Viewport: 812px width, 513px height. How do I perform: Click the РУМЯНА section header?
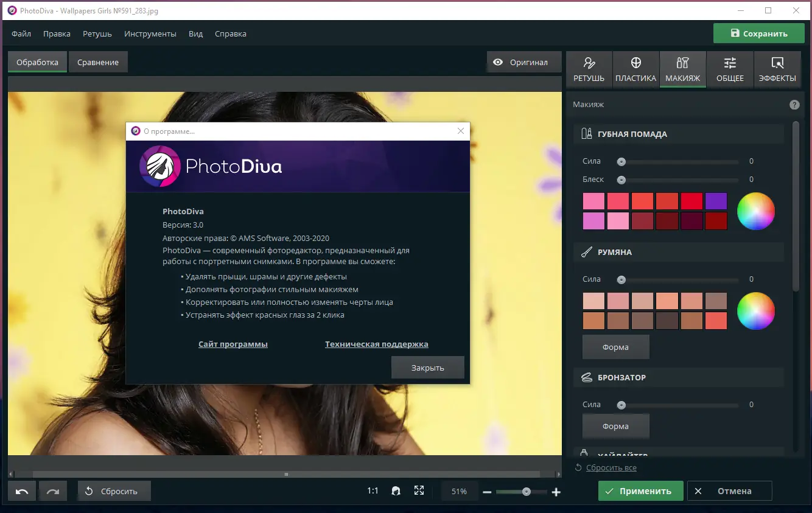point(679,253)
